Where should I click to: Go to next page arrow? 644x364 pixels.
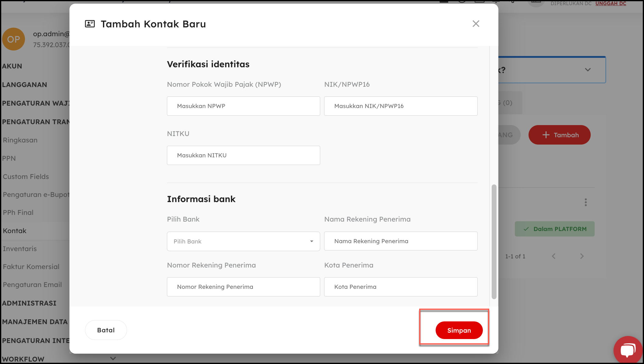click(x=582, y=256)
